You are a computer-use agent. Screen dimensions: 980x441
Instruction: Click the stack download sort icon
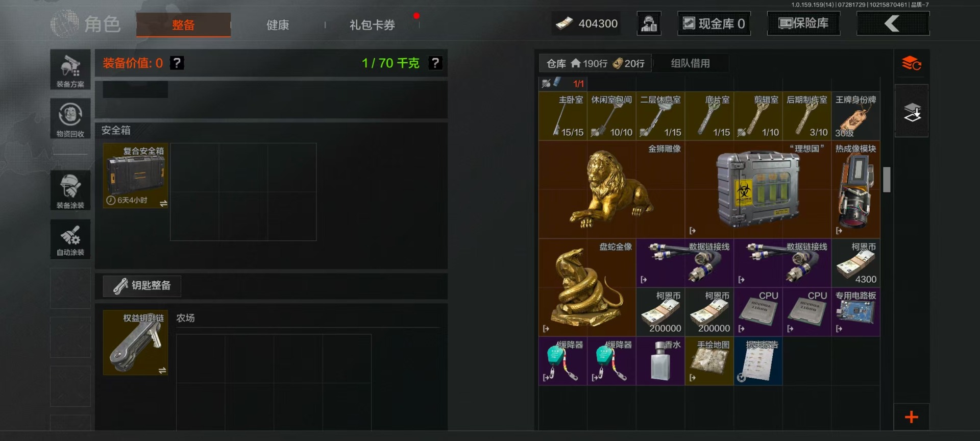912,112
